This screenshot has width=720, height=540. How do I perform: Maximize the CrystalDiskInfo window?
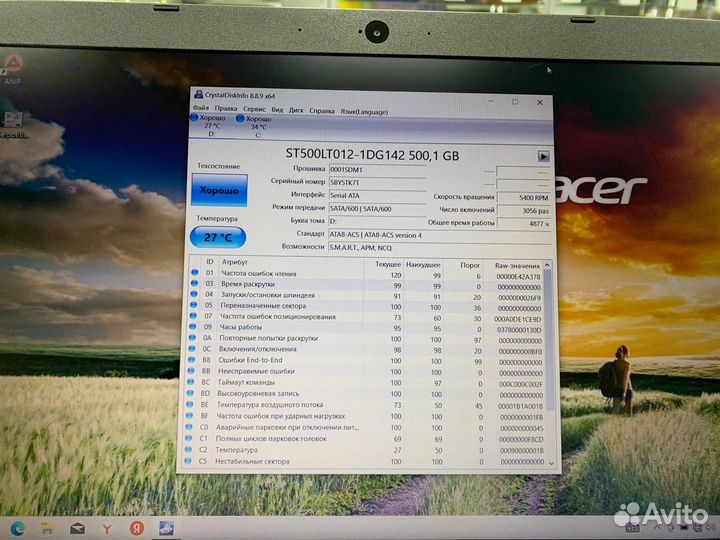[515, 101]
